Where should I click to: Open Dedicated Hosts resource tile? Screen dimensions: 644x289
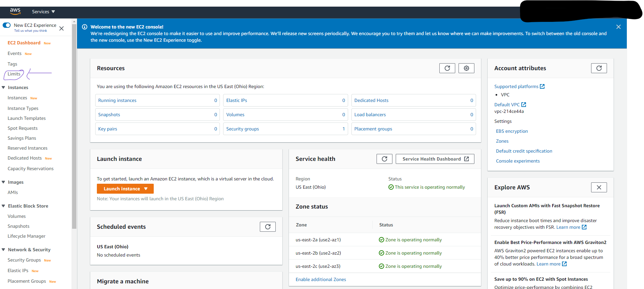414,100
